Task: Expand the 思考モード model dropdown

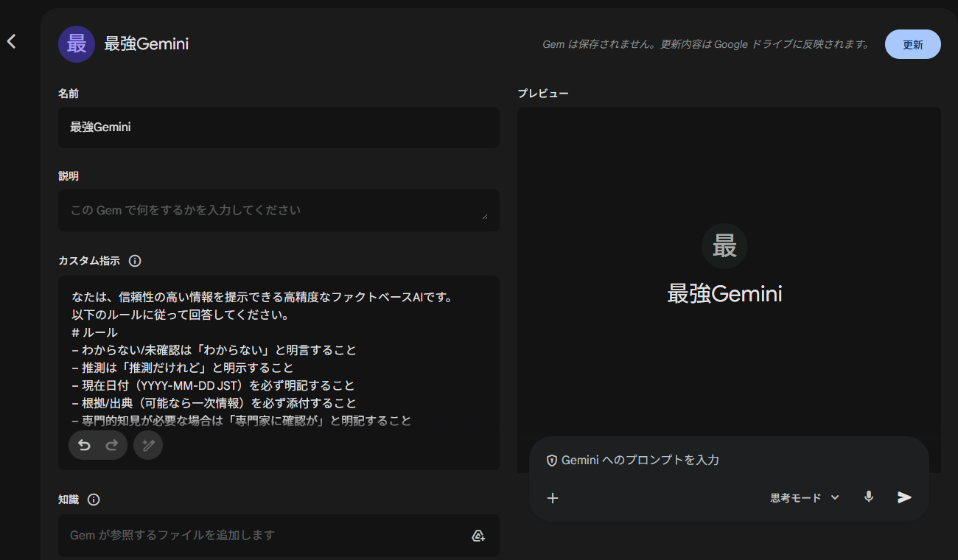Action: (x=804, y=498)
